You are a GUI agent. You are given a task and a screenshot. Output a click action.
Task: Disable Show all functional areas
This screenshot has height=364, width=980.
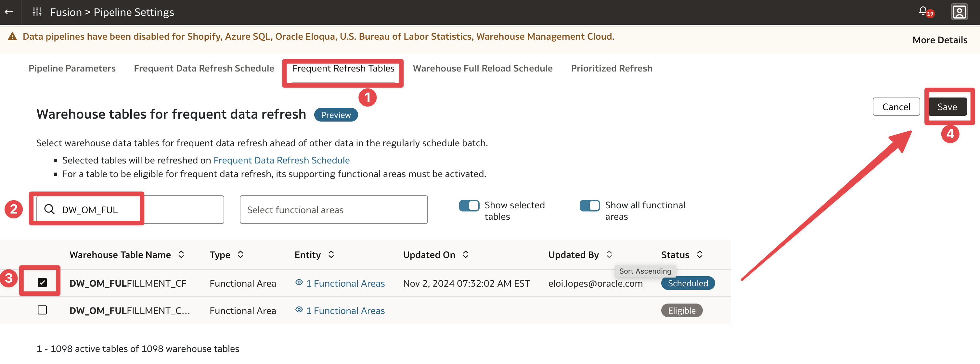click(590, 205)
